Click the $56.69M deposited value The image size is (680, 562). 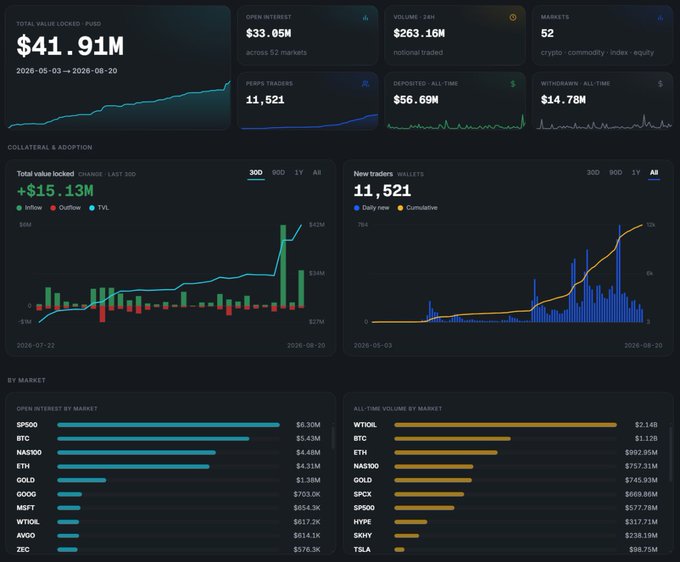[x=415, y=100]
